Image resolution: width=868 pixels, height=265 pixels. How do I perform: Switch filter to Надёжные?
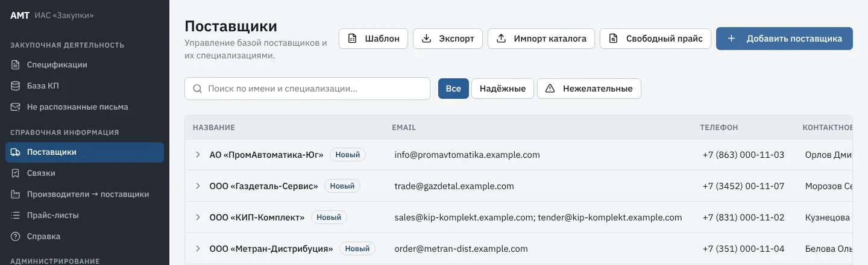click(x=503, y=89)
